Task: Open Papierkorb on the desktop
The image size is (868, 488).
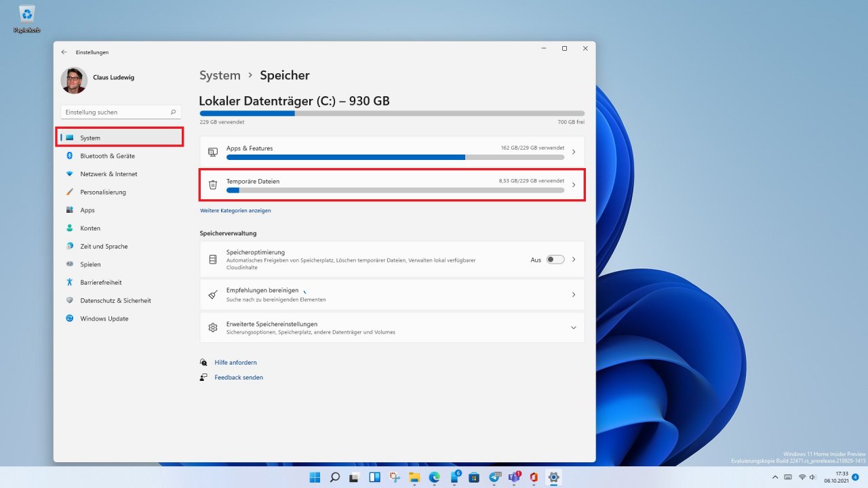Action: click(27, 19)
